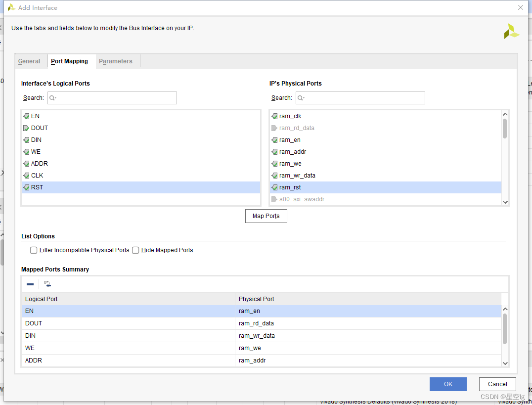Remove selected mapping with minus icon
This screenshot has width=532, height=405.
(30, 284)
